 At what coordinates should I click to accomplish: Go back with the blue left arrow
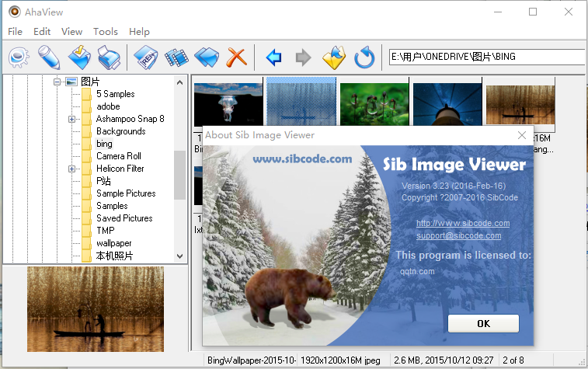point(273,57)
